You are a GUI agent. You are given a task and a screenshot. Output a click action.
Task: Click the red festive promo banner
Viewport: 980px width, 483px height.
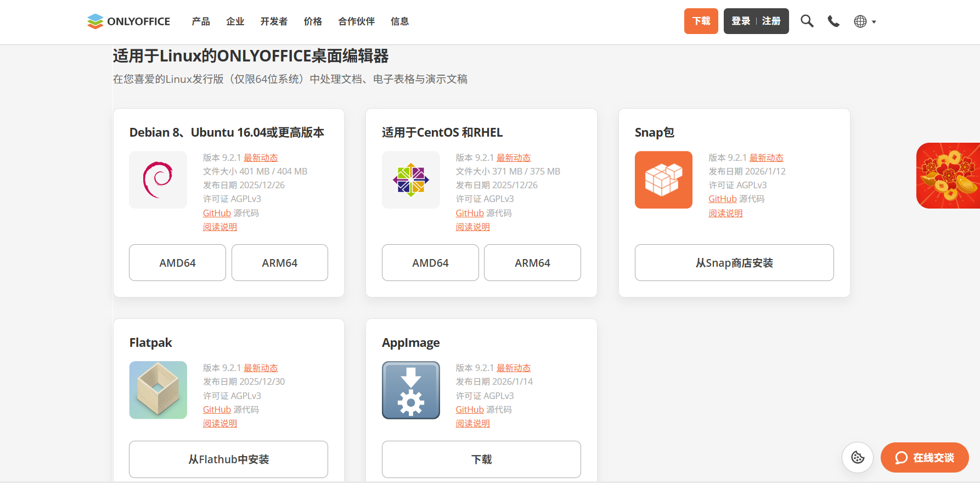(x=948, y=176)
